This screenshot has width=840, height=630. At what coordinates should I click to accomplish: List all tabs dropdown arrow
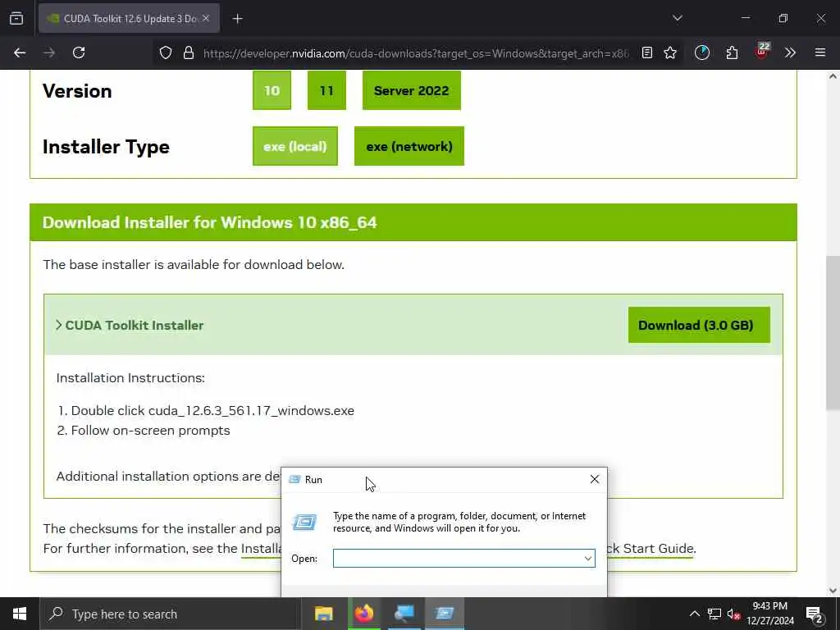[677, 18]
